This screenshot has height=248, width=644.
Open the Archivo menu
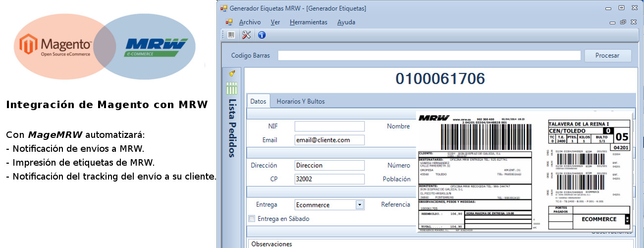coord(250,22)
